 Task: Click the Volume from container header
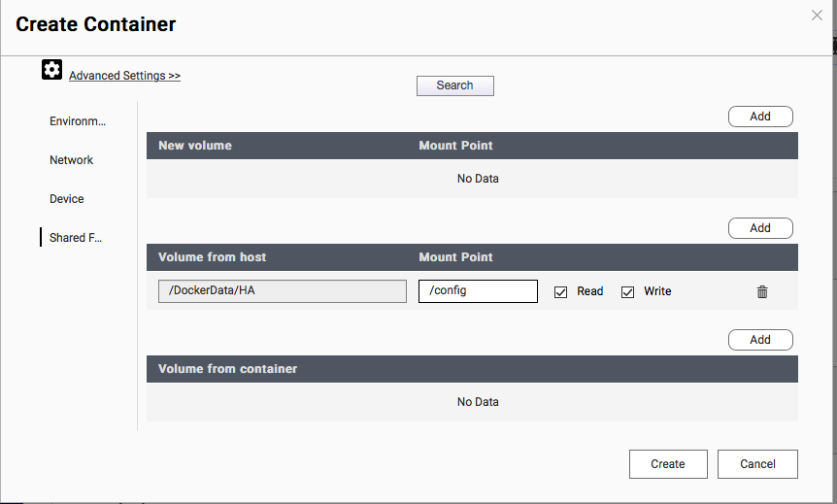click(228, 369)
